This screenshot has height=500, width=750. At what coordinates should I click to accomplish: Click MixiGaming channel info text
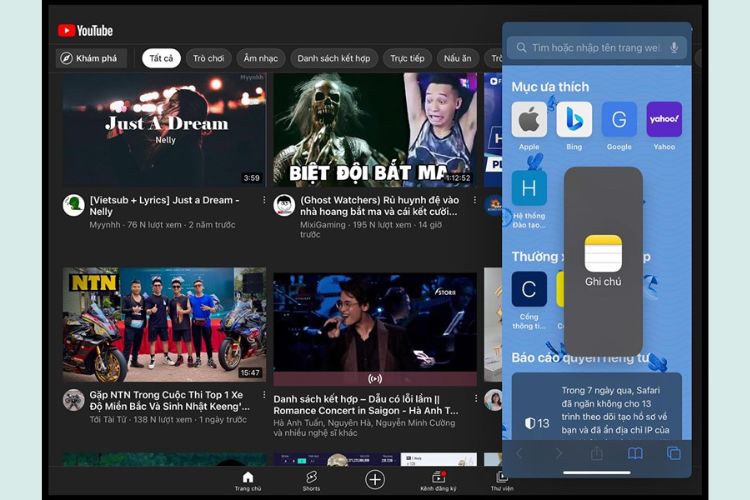pos(371,229)
